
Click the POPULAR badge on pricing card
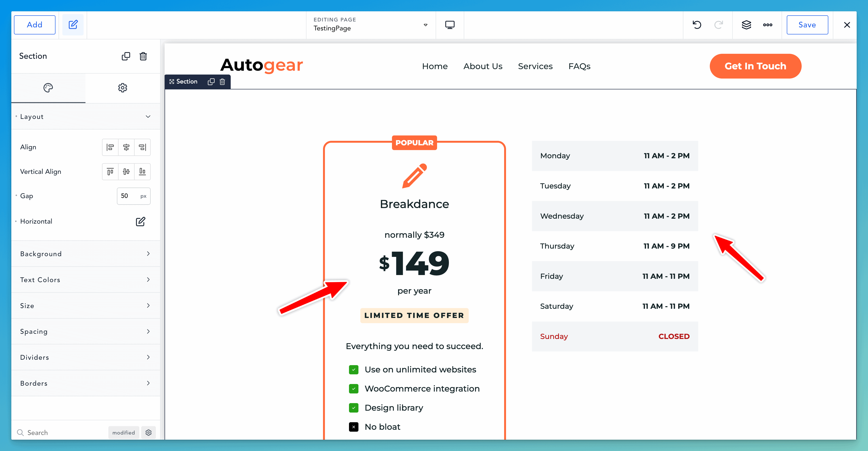414,142
